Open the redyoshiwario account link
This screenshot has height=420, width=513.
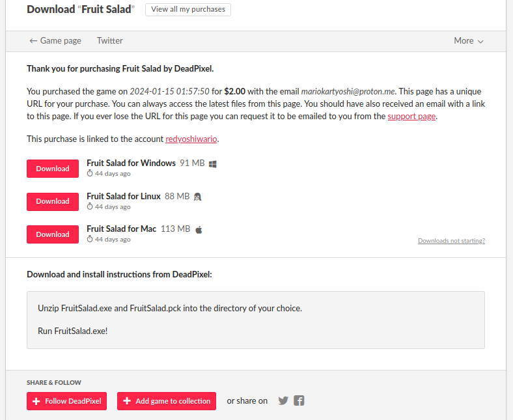coord(191,139)
